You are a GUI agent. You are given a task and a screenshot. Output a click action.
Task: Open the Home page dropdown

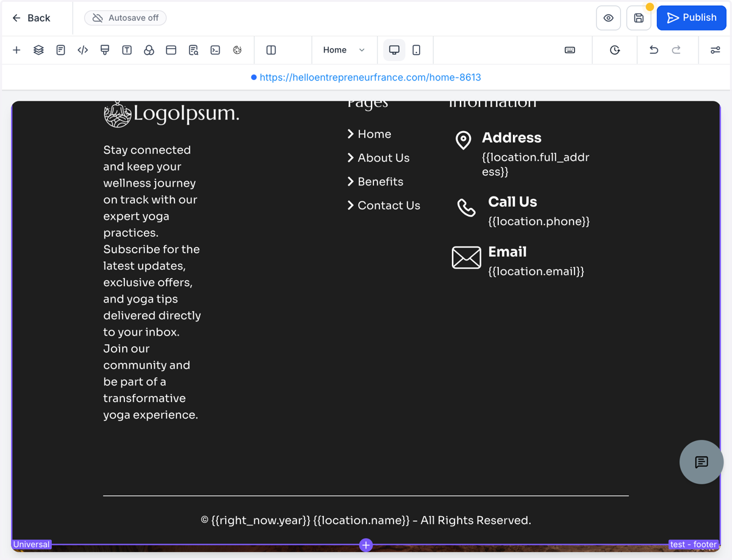[x=343, y=50]
